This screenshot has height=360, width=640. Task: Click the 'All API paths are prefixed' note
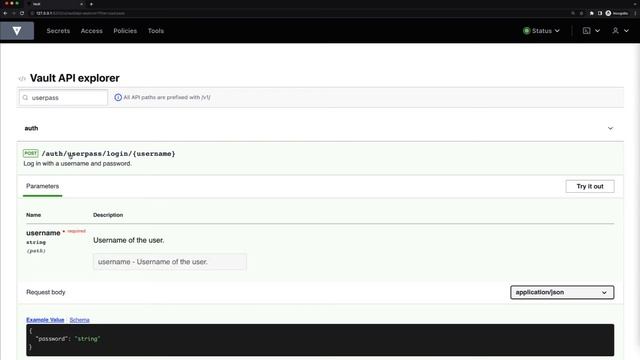(x=167, y=97)
